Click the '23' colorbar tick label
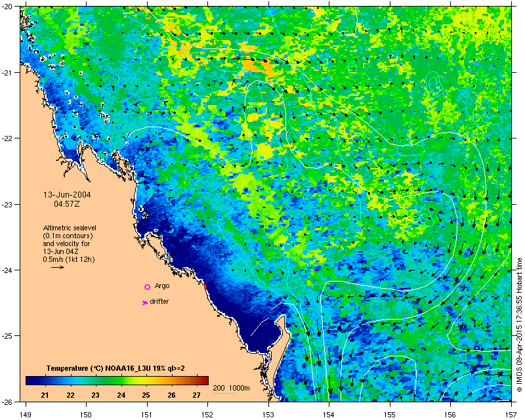 coord(95,395)
